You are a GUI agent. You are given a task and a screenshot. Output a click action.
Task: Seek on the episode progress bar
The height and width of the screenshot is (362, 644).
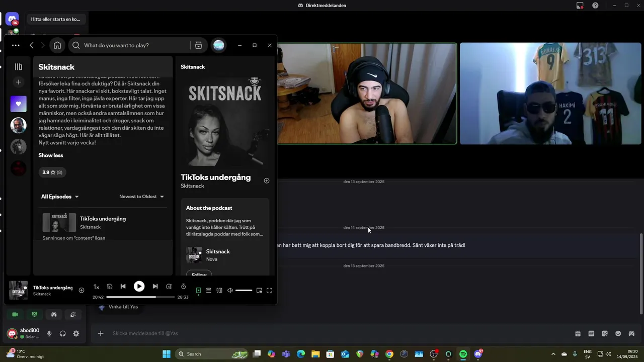(140, 297)
